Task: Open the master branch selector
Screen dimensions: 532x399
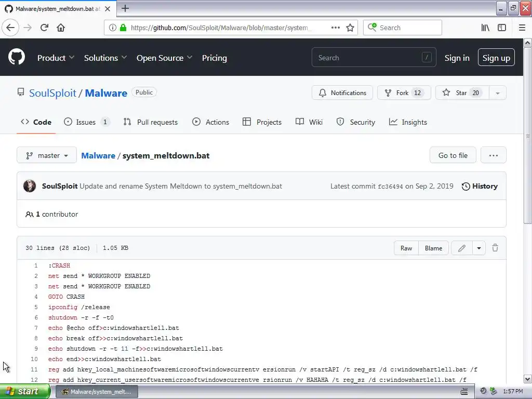Action: coord(47,155)
